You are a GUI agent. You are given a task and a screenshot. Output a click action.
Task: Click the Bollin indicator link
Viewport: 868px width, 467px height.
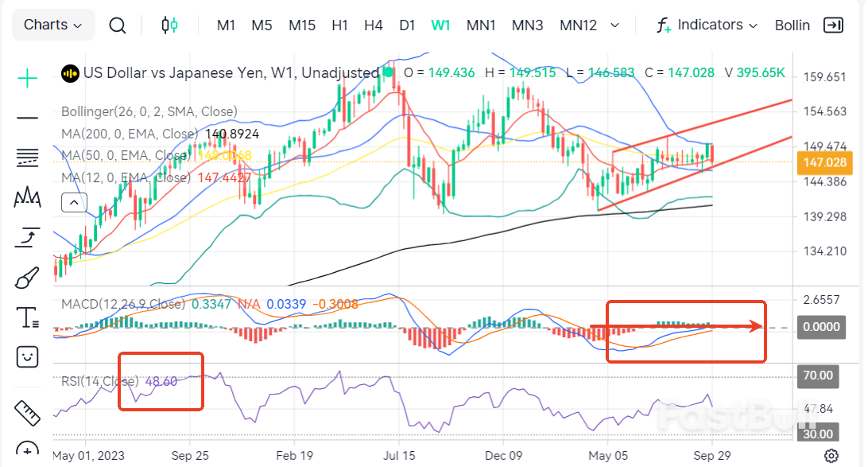(x=792, y=25)
